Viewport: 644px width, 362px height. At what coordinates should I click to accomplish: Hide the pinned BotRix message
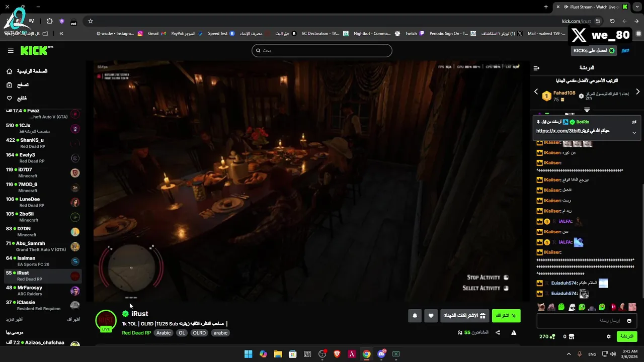(x=634, y=122)
